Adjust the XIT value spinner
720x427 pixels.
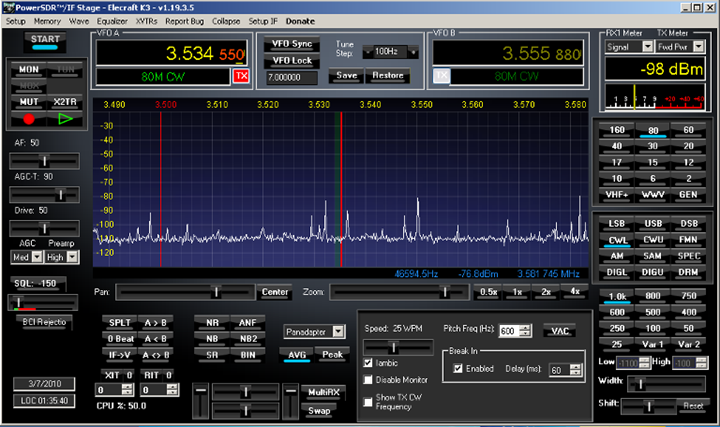click(x=128, y=390)
